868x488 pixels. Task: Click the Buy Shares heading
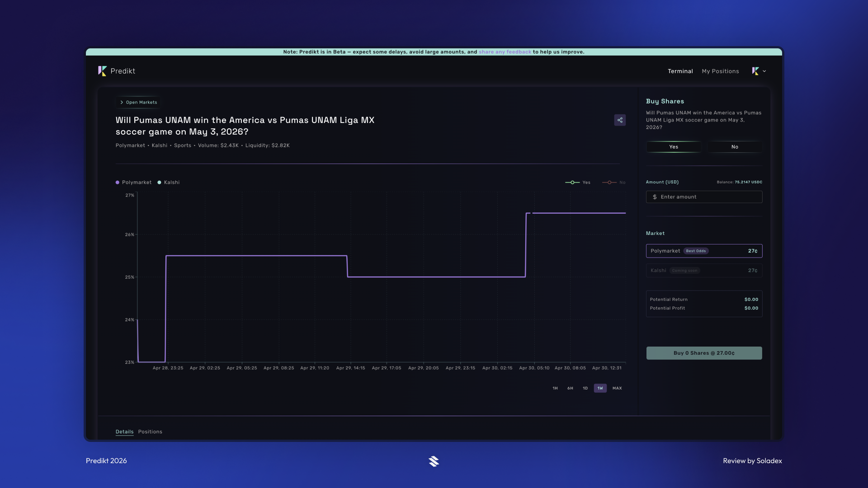click(x=665, y=102)
